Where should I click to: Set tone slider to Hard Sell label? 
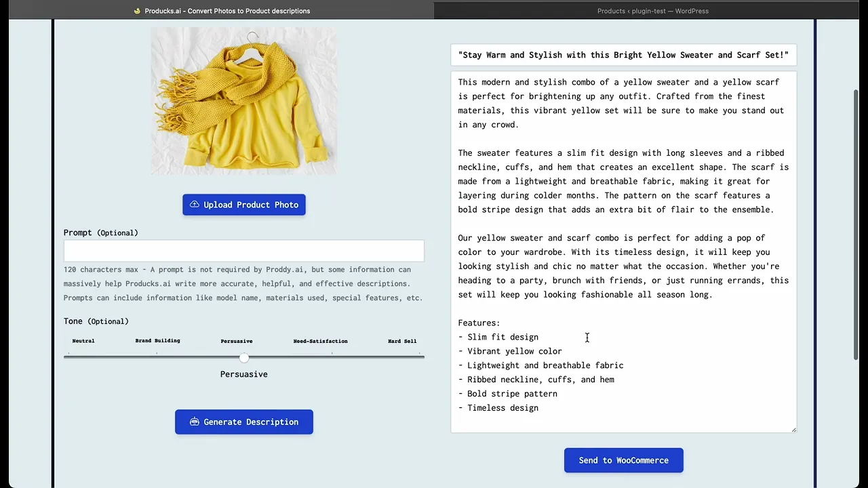402,341
